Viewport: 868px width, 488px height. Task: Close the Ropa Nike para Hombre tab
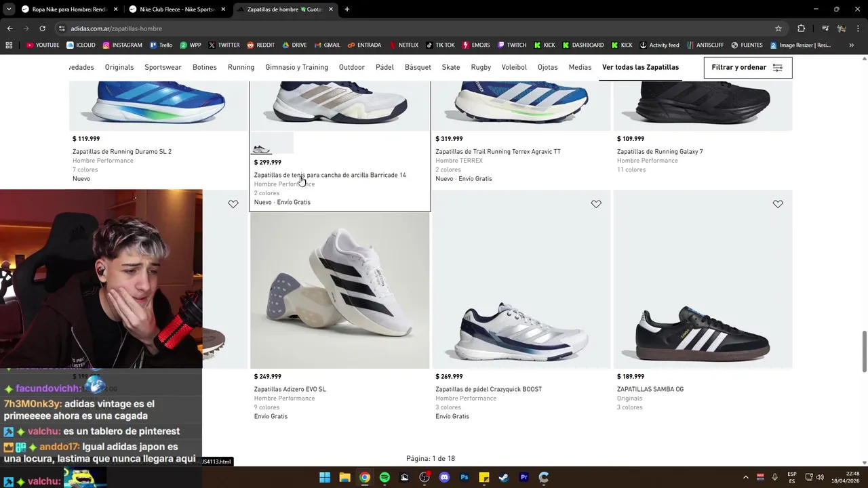[115, 9]
